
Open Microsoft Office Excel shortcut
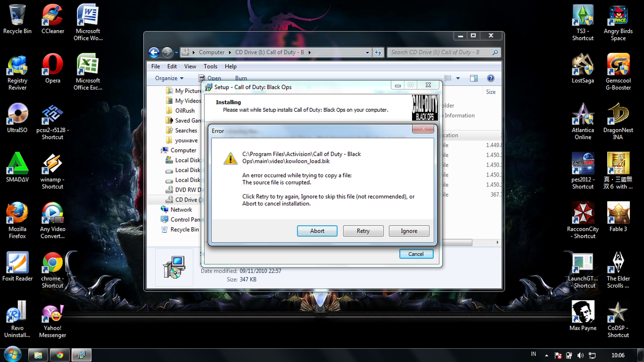[88, 72]
